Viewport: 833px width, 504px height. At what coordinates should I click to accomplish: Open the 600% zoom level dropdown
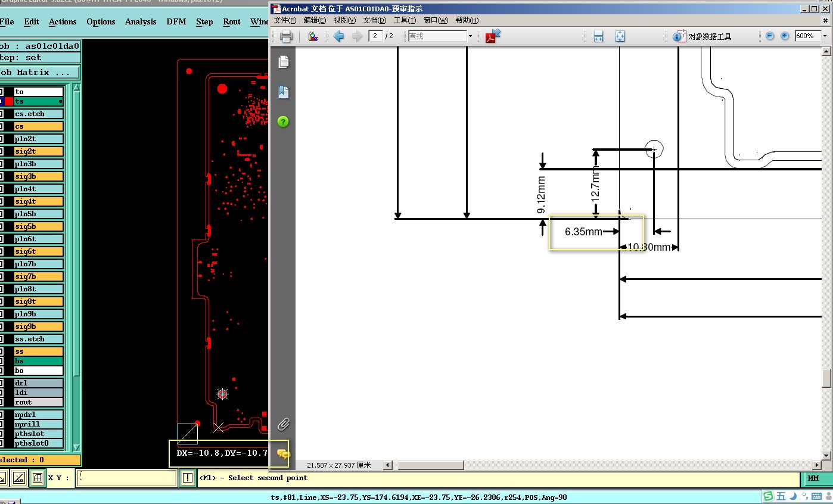[x=825, y=36]
